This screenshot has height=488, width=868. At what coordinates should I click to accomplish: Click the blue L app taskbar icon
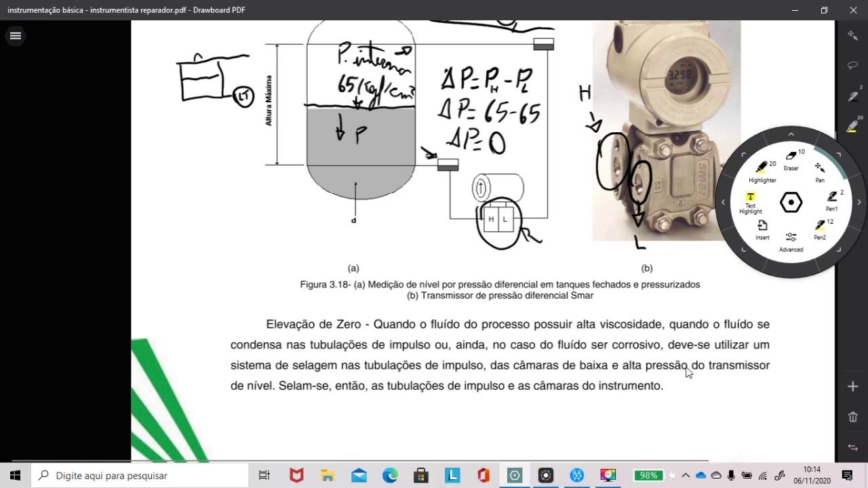coord(452,475)
